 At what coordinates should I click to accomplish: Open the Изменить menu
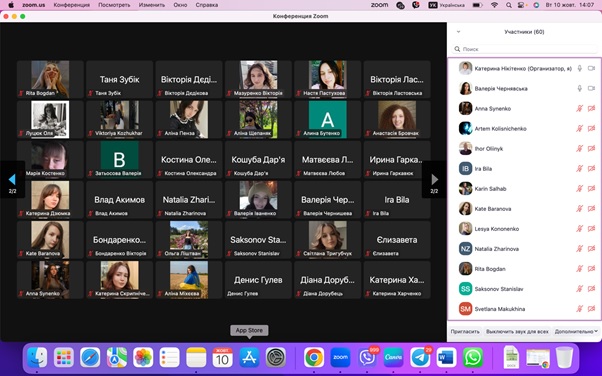[152, 5]
